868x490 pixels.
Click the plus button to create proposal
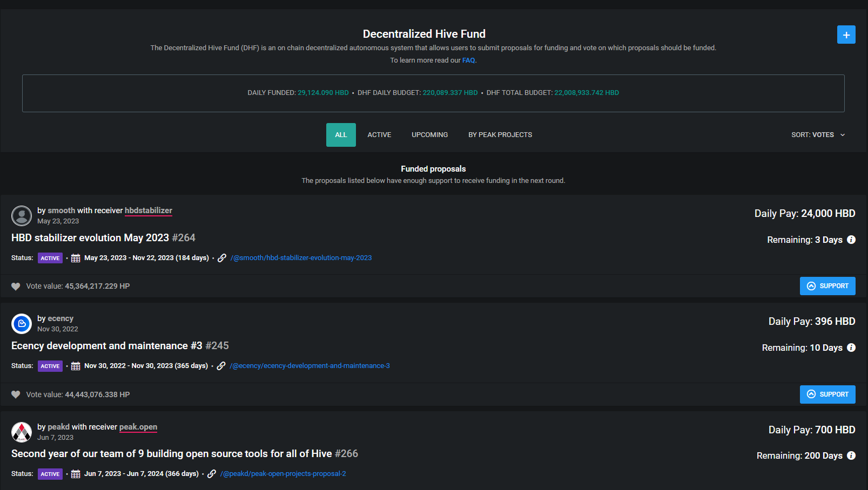click(x=846, y=35)
